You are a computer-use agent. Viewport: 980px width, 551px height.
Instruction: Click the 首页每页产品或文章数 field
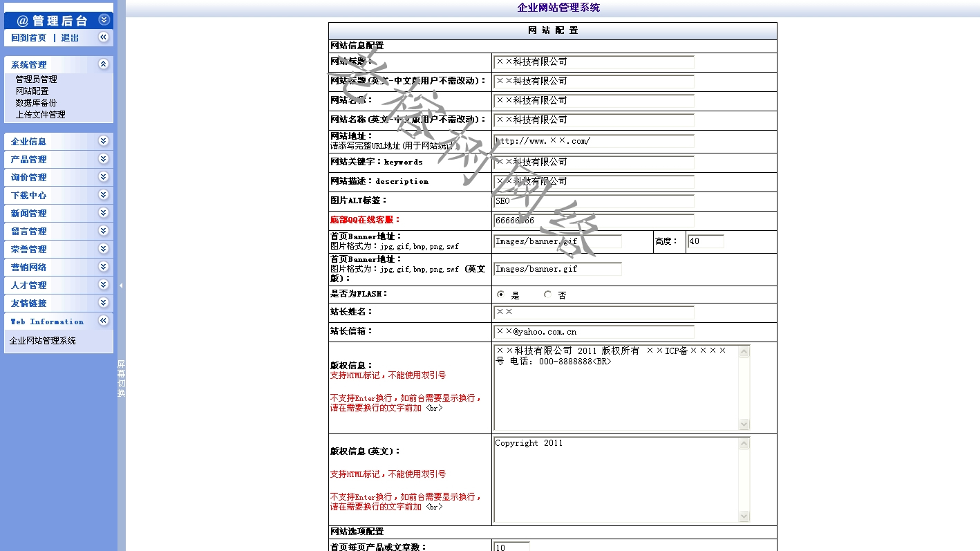(511, 547)
